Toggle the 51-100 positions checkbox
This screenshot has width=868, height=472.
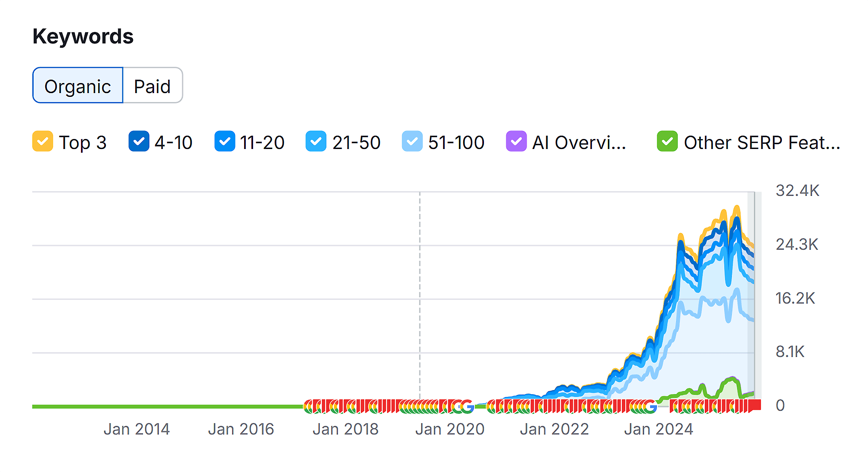(412, 141)
